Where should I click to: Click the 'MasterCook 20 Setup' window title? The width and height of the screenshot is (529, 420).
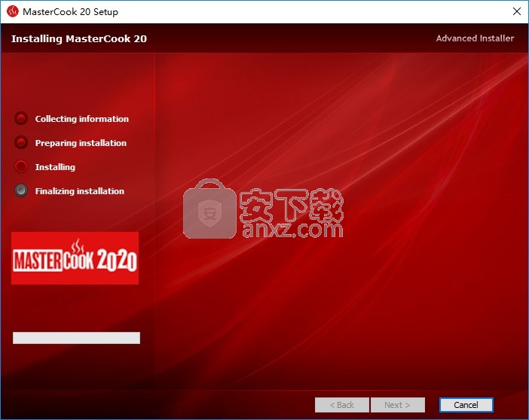pos(70,12)
